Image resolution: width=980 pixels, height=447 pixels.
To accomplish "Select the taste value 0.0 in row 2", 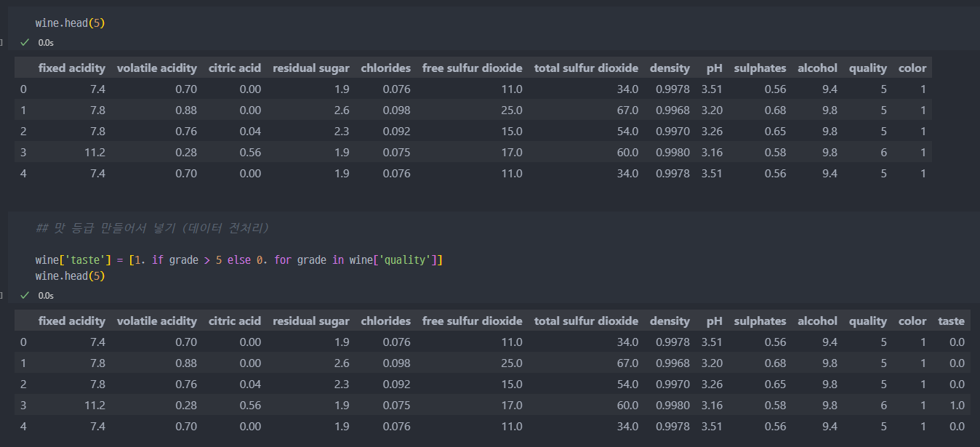I will coord(956,384).
